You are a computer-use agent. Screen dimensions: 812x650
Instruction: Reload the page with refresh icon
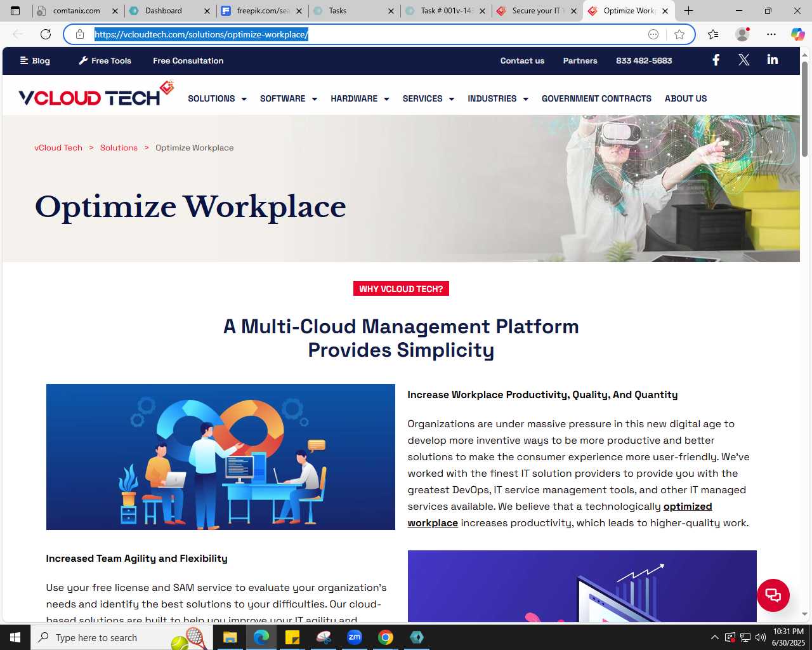tap(46, 34)
